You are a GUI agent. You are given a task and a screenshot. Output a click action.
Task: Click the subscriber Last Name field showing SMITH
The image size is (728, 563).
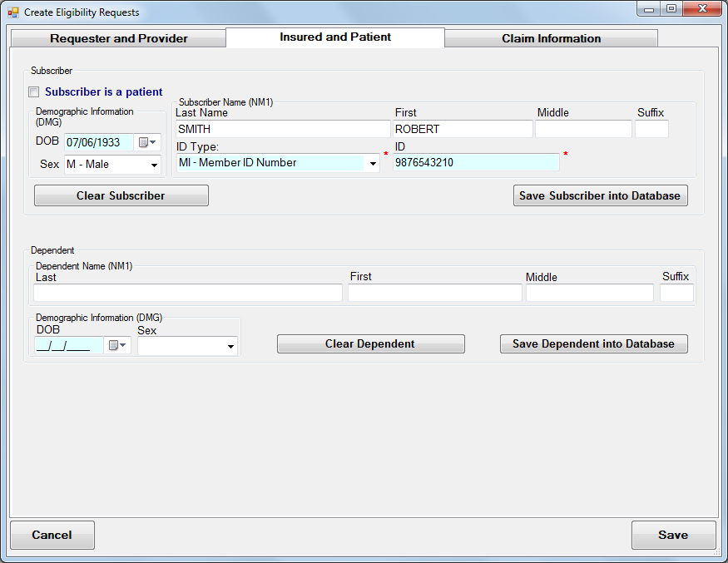281,129
